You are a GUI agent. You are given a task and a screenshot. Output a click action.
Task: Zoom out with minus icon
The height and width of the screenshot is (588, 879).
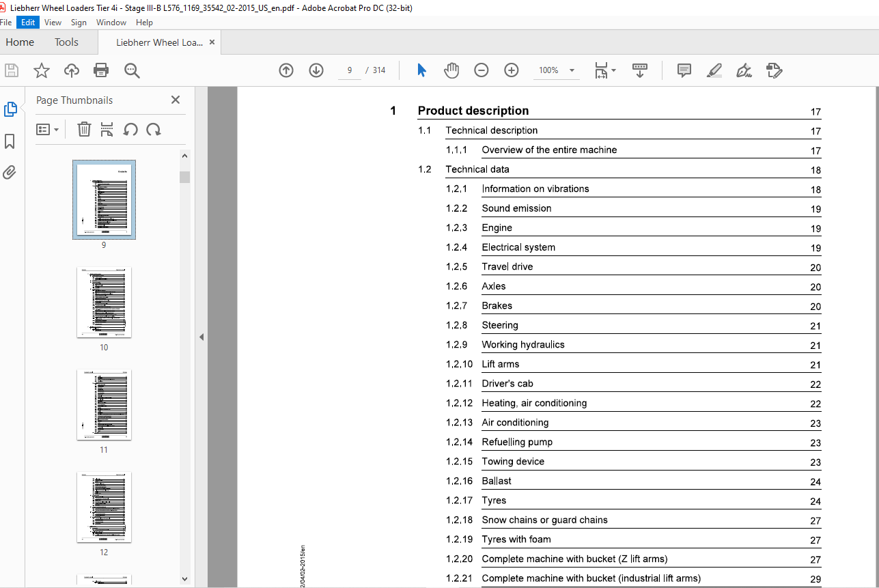482,70
